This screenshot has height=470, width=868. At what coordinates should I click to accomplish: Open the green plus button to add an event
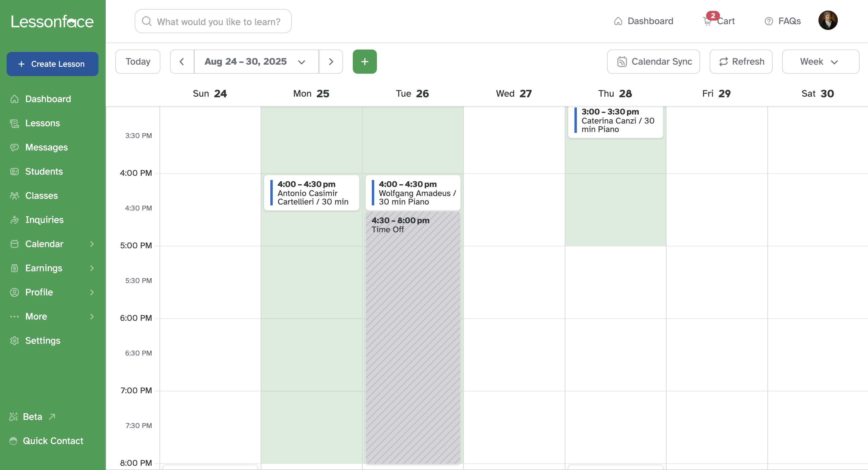pos(365,61)
